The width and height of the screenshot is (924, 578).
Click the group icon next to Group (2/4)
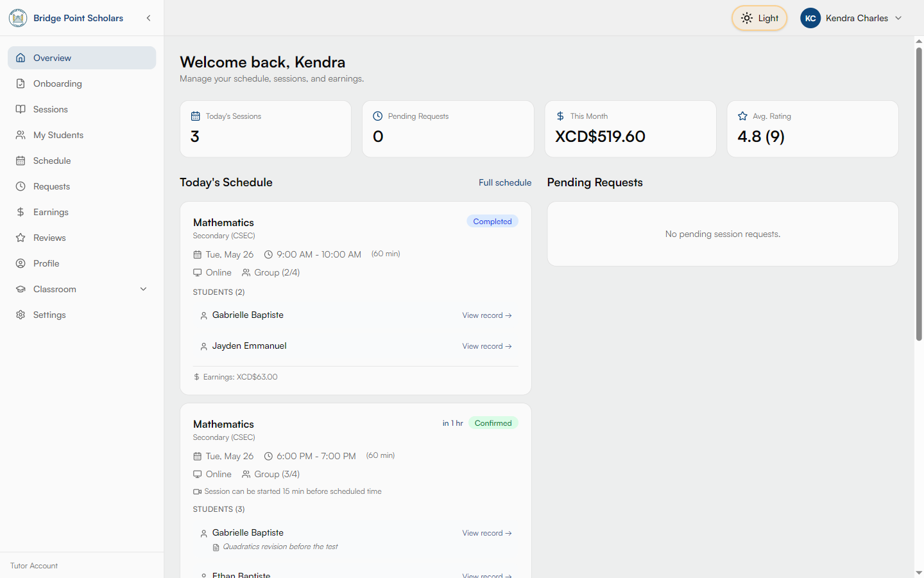pyautogui.click(x=246, y=273)
